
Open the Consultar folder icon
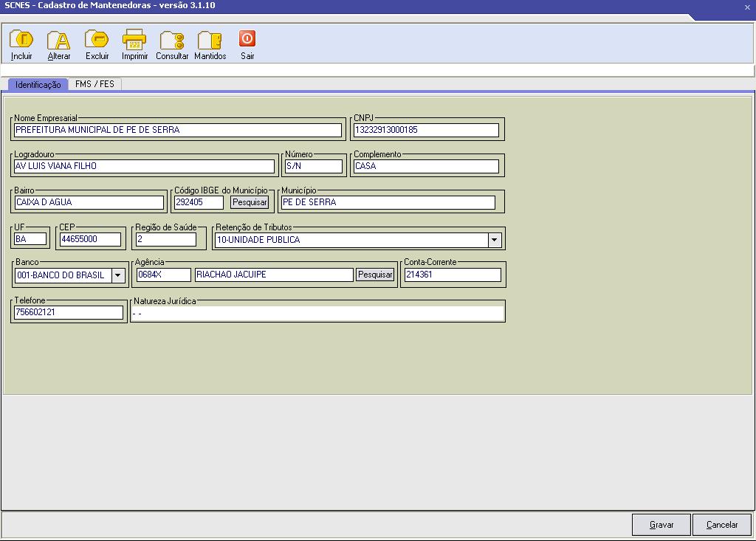(172, 40)
